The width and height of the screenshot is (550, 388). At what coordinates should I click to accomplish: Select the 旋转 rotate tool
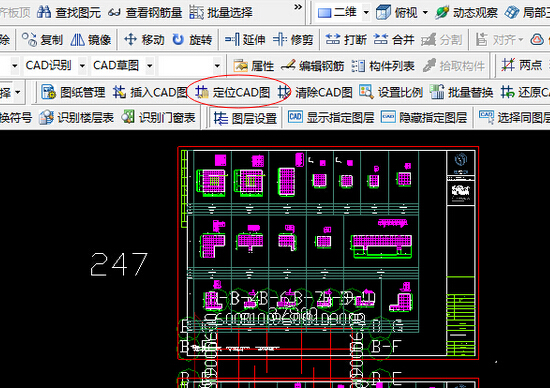coord(192,40)
